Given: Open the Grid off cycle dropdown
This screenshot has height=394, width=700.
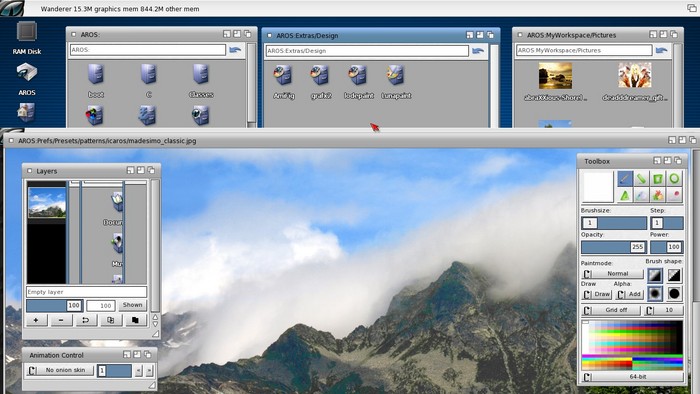Looking at the screenshot, I should [x=611, y=310].
